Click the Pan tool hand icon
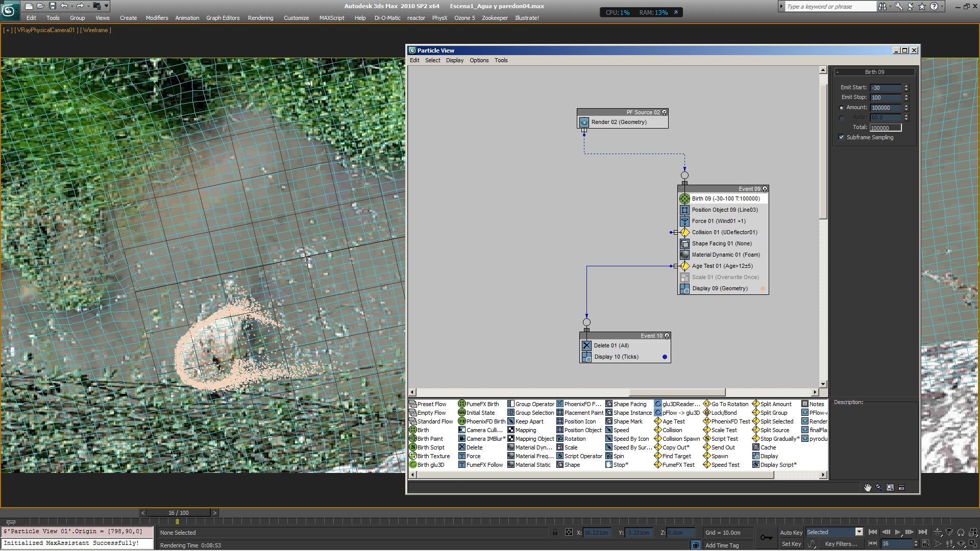Viewport: 980px width, 551px height. [x=867, y=488]
